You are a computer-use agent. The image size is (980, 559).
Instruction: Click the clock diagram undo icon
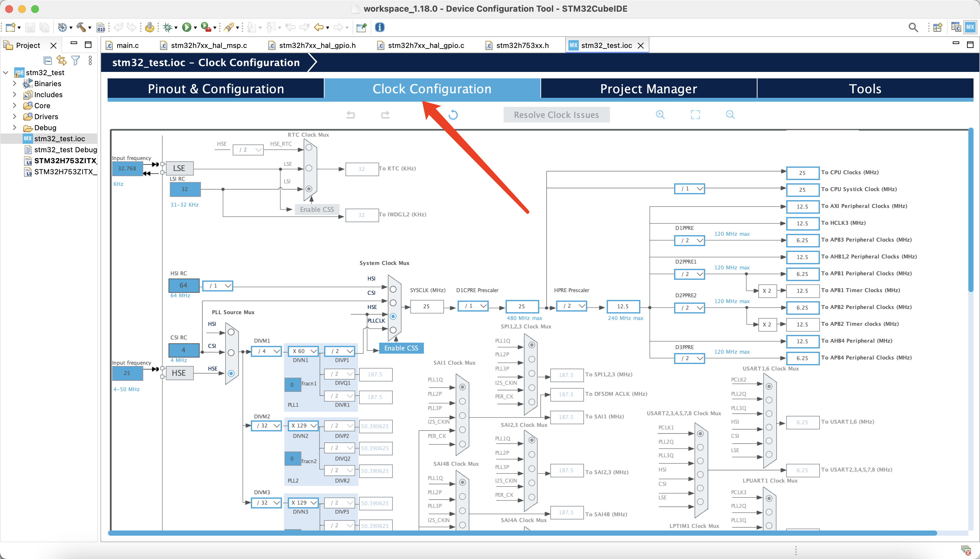[350, 114]
